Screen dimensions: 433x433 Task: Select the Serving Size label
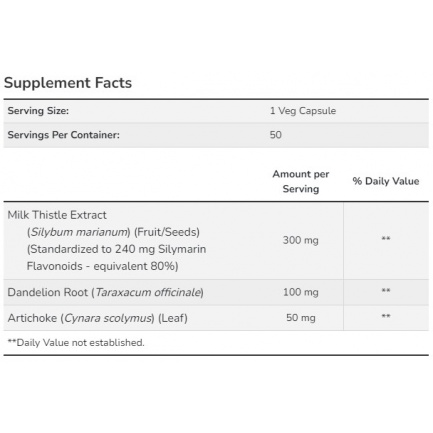pyautogui.click(x=38, y=111)
